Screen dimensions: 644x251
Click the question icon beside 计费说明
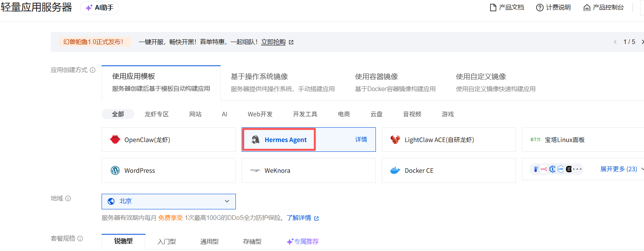[x=540, y=7]
